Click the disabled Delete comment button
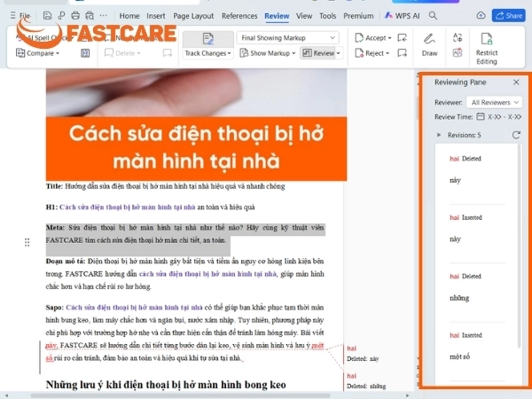The height and width of the screenshot is (399, 532). (x=121, y=53)
